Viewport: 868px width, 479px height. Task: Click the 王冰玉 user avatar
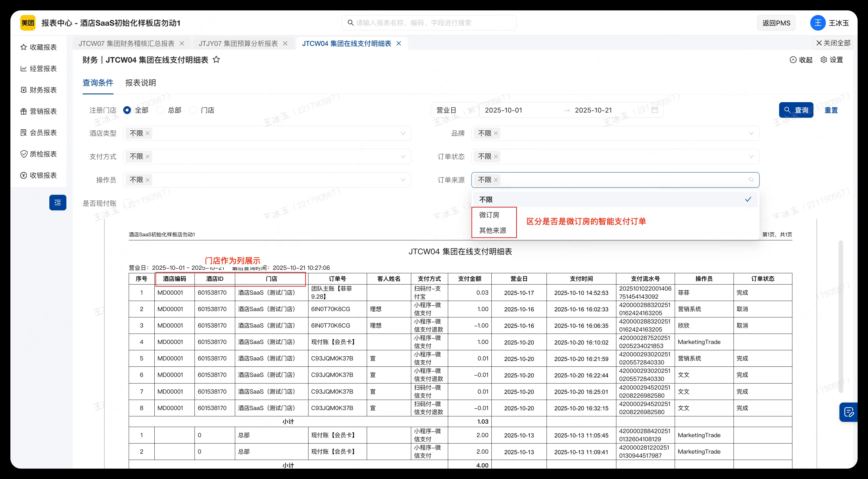pyautogui.click(x=818, y=23)
